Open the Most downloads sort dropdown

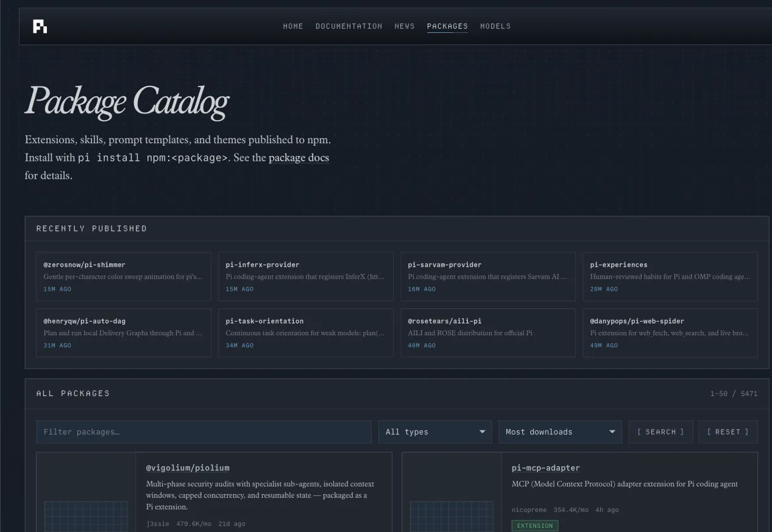pyautogui.click(x=560, y=432)
